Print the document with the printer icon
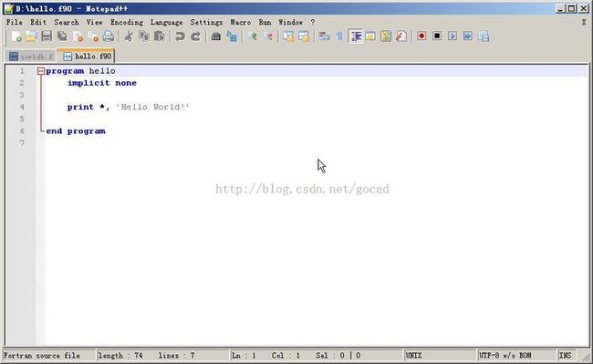Viewport: 593px width, 364px height. 109,36
